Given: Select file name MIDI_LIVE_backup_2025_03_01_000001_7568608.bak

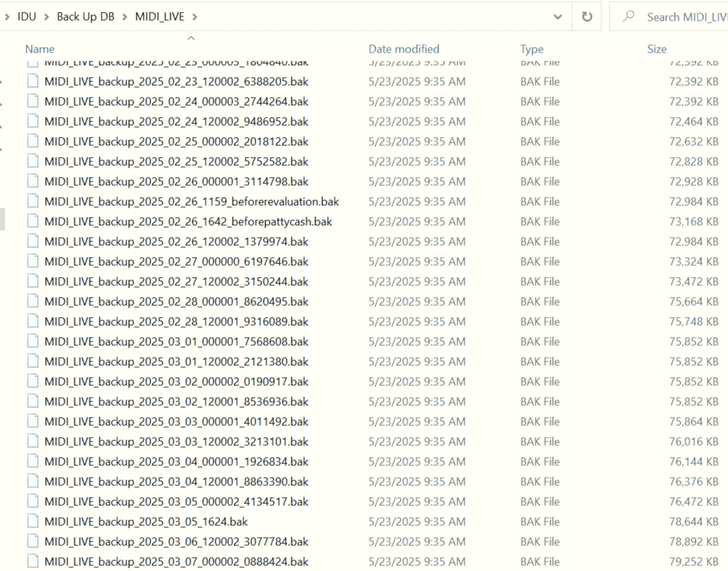Looking at the screenshot, I should pos(176,341).
